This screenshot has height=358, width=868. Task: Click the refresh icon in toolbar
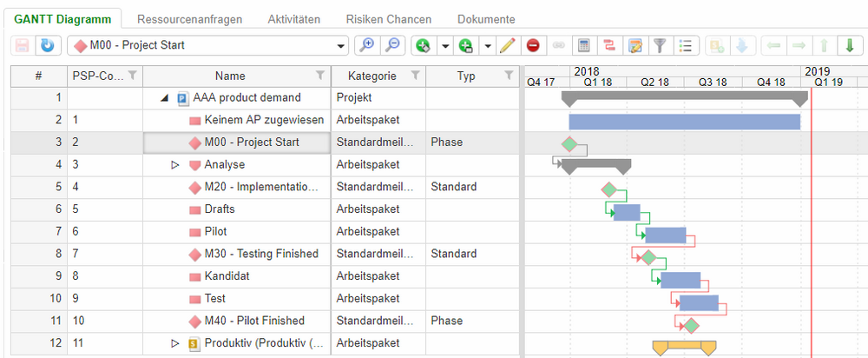(48, 45)
